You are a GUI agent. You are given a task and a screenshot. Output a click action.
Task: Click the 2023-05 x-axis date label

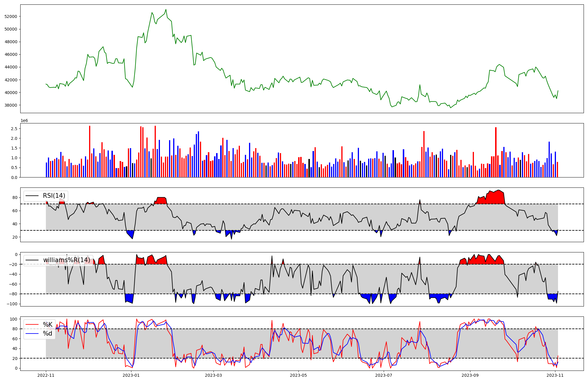point(298,375)
